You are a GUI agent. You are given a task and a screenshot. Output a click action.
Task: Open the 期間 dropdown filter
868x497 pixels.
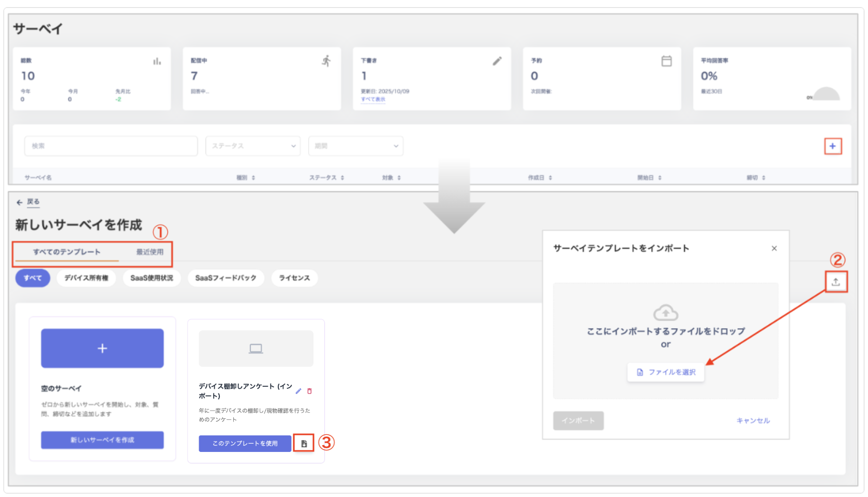click(x=355, y=146)
